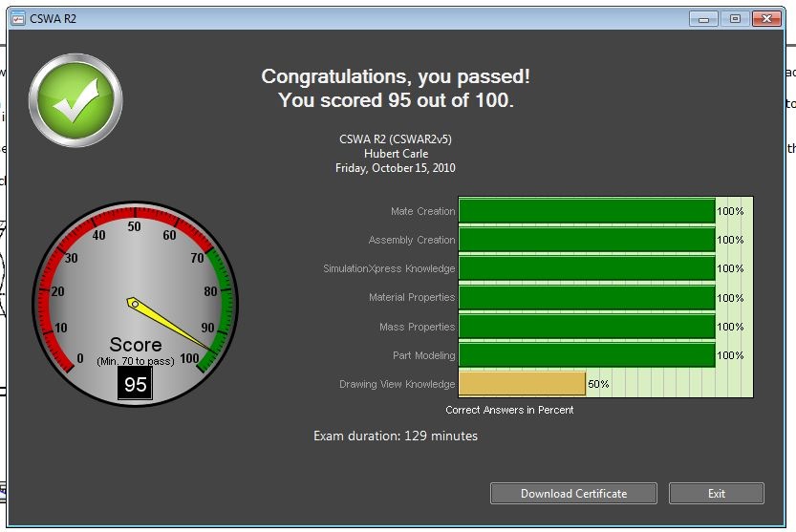Click the 'Part Modeling' label
This screenshot has height=532, width=796.
coord(424,355)
